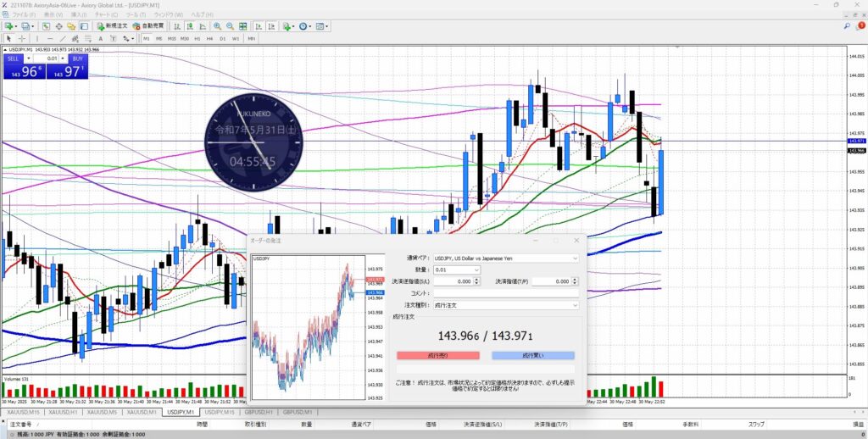Viewport: 868px width, 439px height.
Task: Select the trendline drawing tool
Action: [x=63, y=39]
